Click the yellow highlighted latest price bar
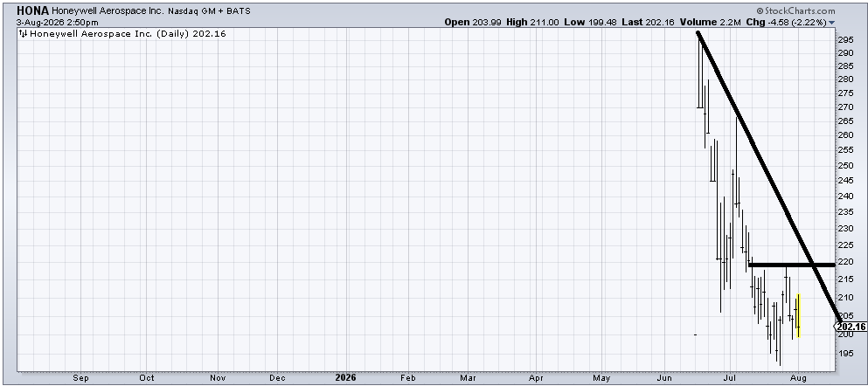The width and height of the screenshot is (868, 386). click(x=798, y=316)
